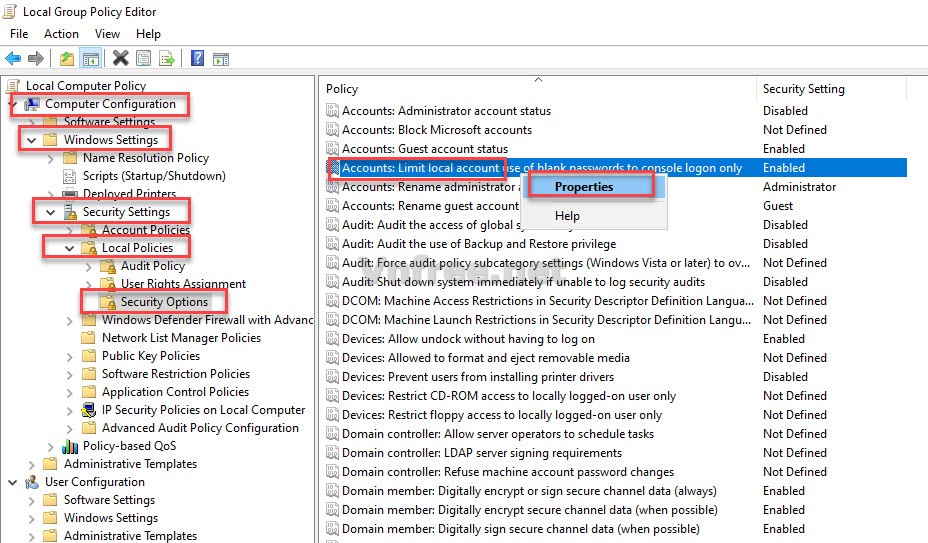928x543 pixels.
Task: Select 'Devices: Allow undock without having to log on'
Action: point(468,339)
